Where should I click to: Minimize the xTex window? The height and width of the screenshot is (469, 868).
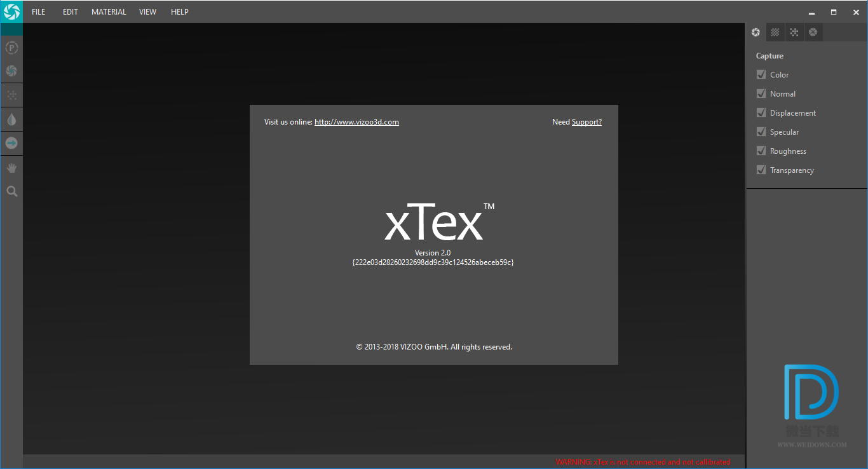[x=811, y=12]
